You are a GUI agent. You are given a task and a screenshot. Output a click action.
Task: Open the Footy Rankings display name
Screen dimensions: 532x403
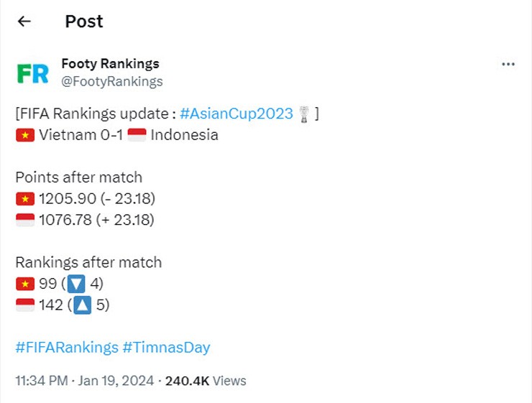point(110,64)
